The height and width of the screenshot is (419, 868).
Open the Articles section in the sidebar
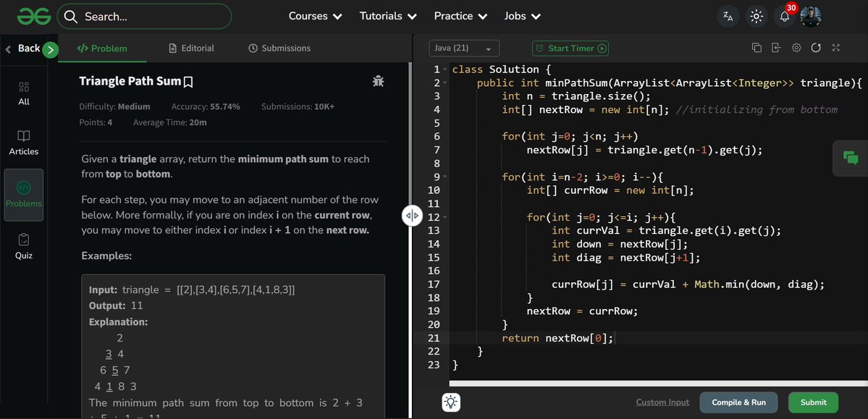pyautogui.click(x=24, y=141)
